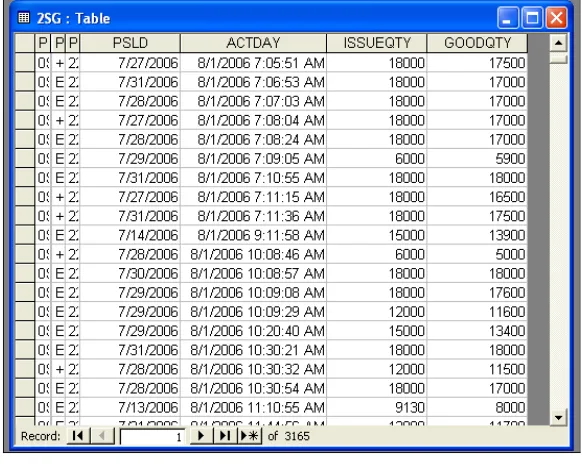582x464 pixels.
Task: Create new record button with asterisk
Action: tap(249, 435)
